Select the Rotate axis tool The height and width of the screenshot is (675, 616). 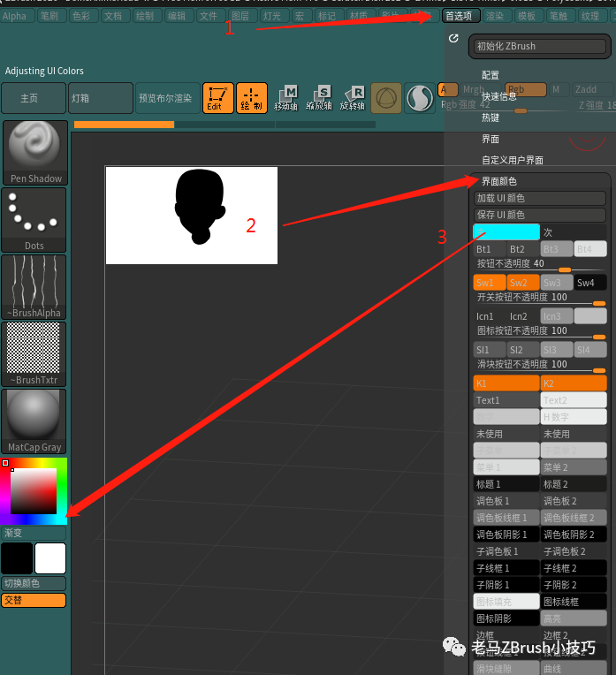click(x=353, y=98)
